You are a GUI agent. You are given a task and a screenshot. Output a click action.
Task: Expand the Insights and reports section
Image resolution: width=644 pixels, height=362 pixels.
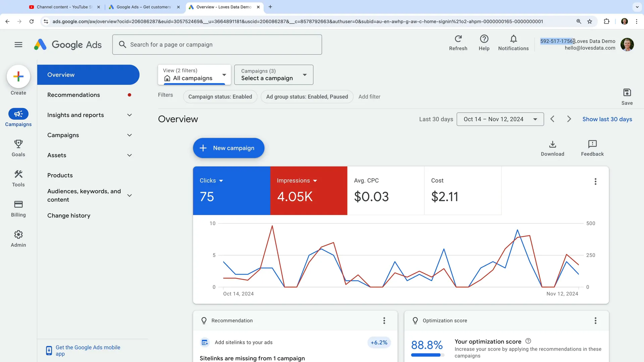tap(89, 115)
